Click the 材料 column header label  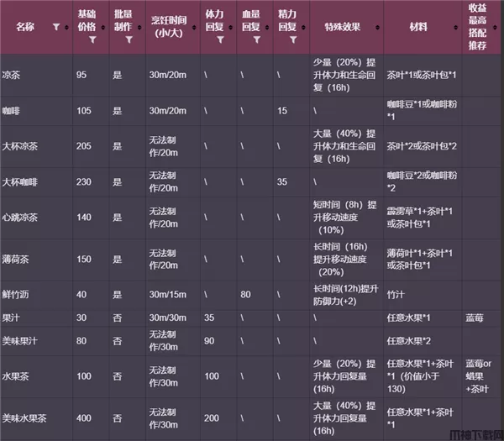click(x=418, y=27)
